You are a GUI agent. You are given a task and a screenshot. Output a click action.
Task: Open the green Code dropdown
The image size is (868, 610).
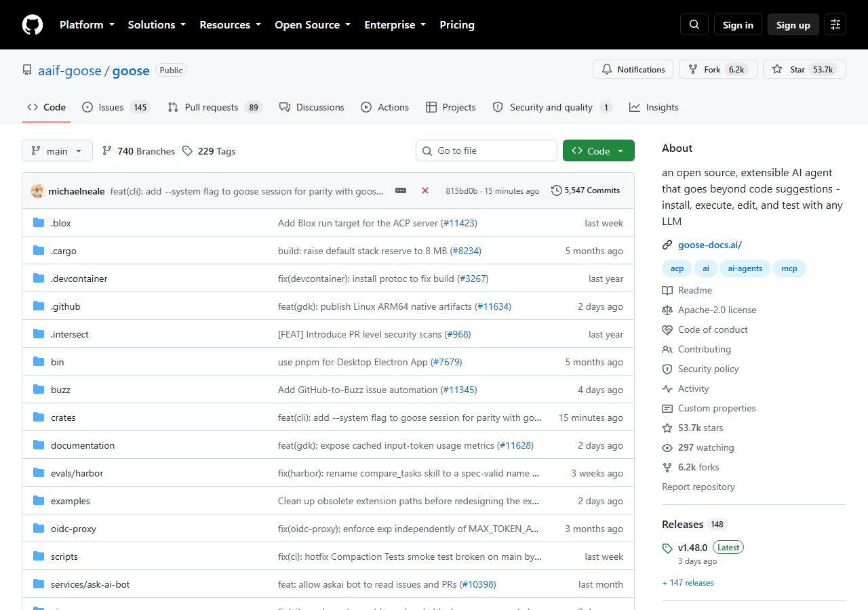pos(599,150)
